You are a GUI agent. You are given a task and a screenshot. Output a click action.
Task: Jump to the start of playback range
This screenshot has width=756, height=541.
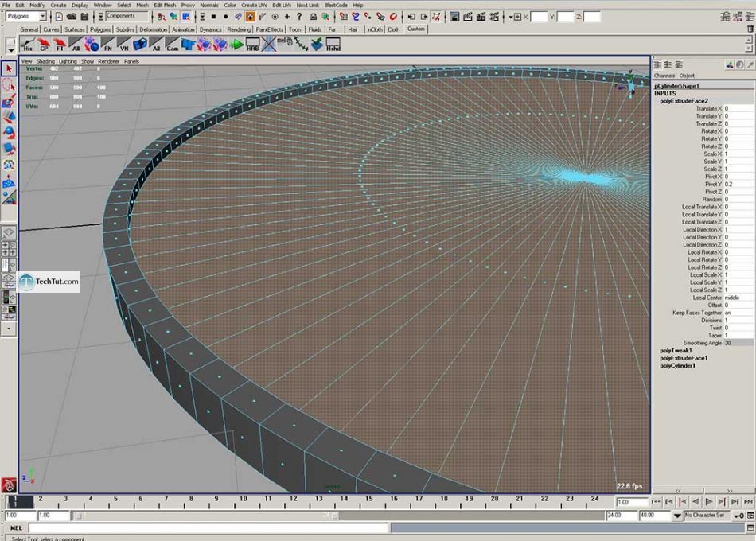[x=656, y=502]
